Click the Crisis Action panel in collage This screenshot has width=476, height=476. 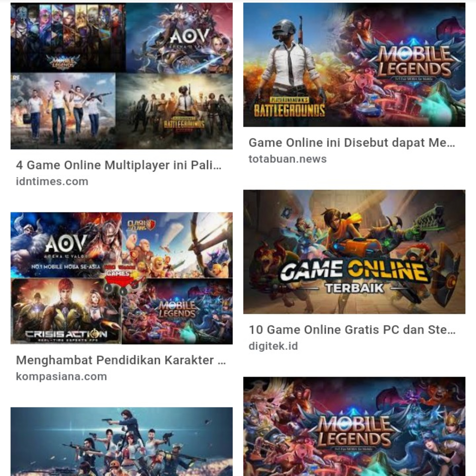tap(66, 311)
